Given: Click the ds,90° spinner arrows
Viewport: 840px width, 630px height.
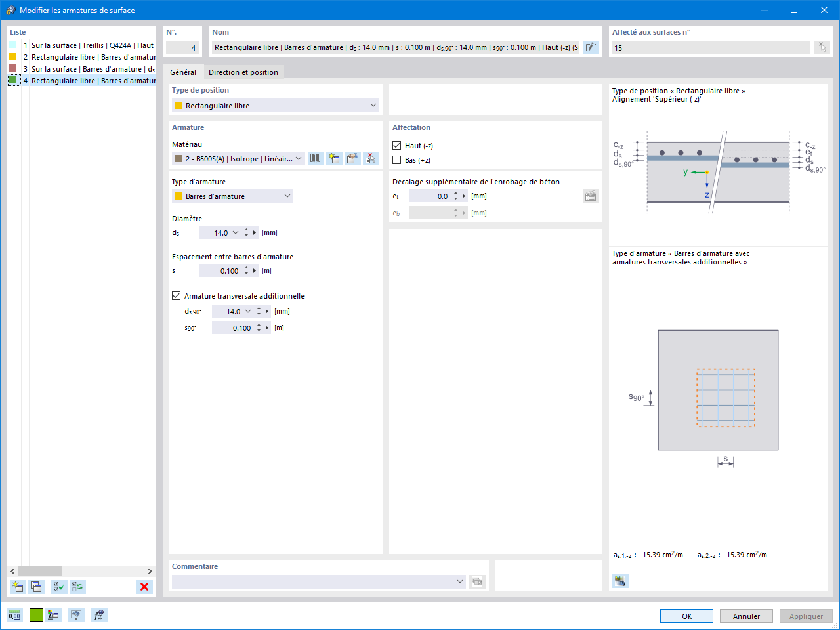Looking at the screenshot, I should pyautogui.click(x=259, y=312).
